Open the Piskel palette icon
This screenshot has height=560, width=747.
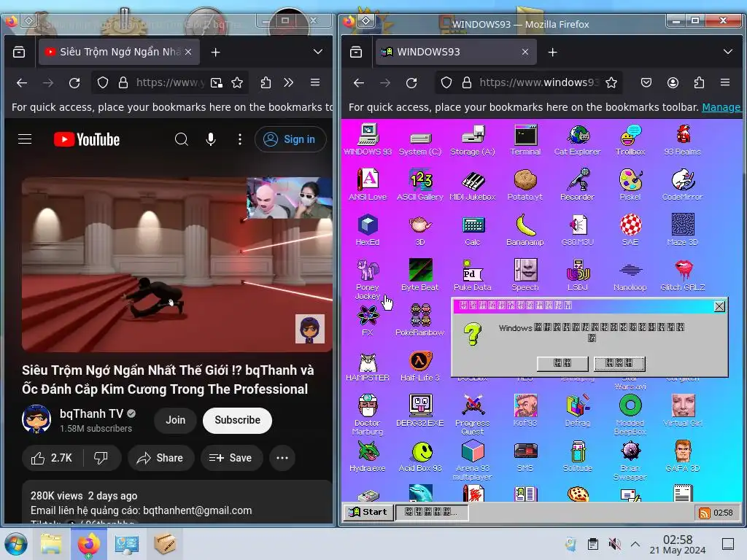click(x=630, y=184)
